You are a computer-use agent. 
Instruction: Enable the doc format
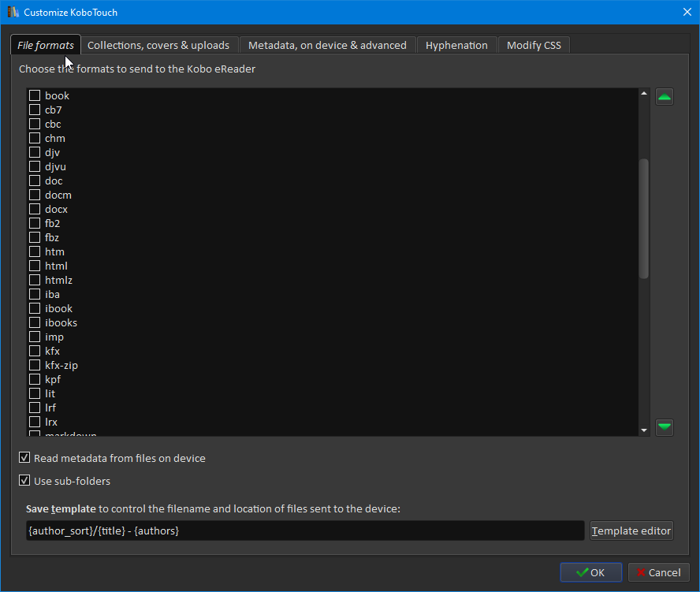[35, 181]
